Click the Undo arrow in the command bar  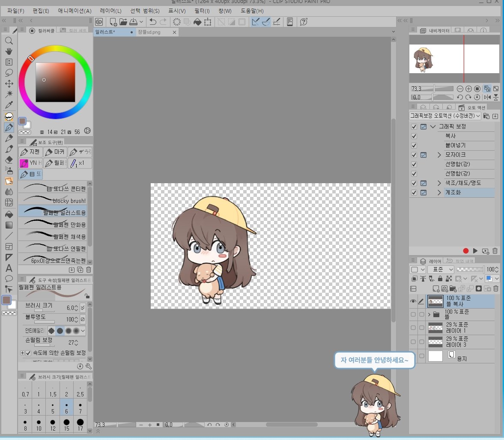tap(152, 22)
